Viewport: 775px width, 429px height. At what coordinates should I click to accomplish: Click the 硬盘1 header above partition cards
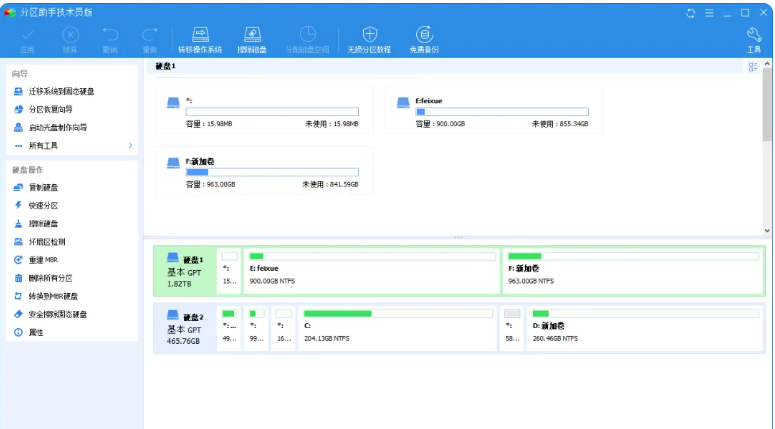tap(166, 66)
